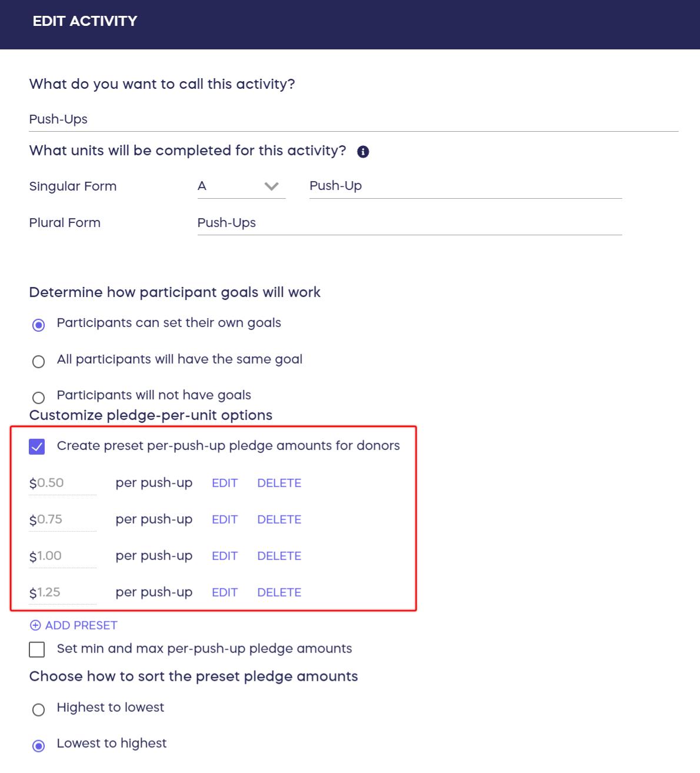Edit the $0.50 preset pledge
Image resolution: width=700 pixels, height=773 pixels.
pos(225,483)
